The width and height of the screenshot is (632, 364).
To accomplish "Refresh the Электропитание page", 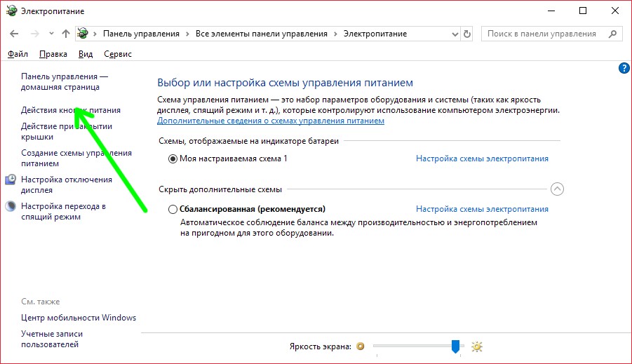I will pos(467,34).
